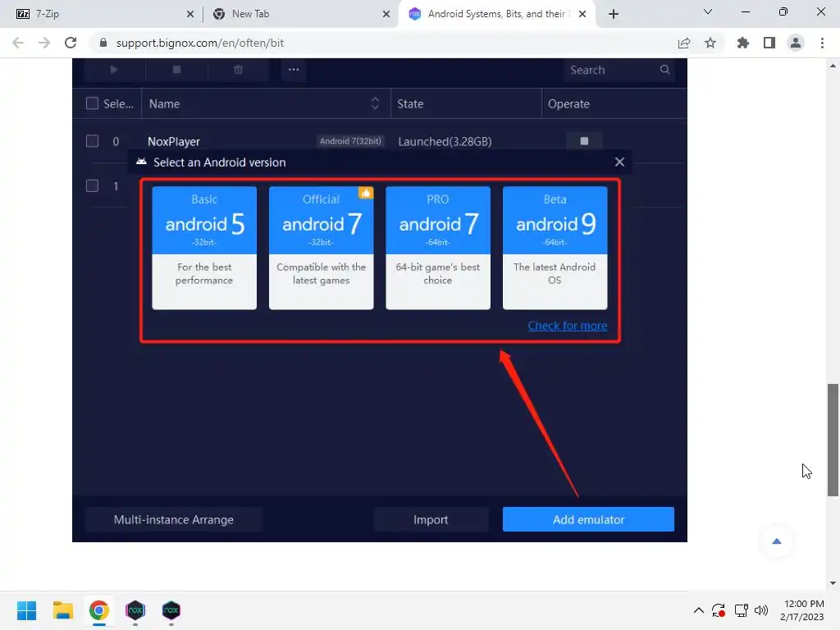Click the browser back arrow
840x630 pixels.
pyautogui.click(x=18, y=43)
